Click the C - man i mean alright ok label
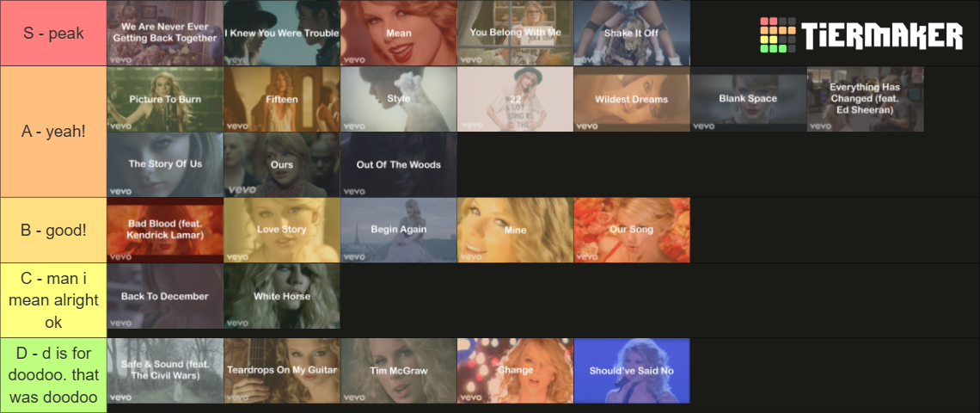 (x=54, y=300)
